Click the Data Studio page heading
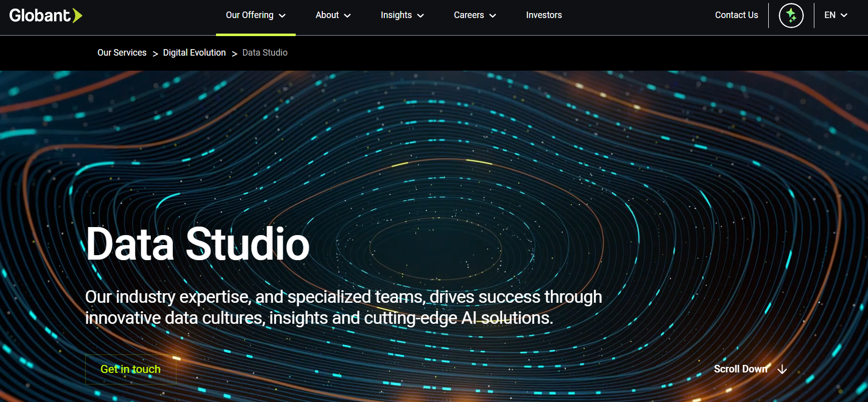 (198, 244)
